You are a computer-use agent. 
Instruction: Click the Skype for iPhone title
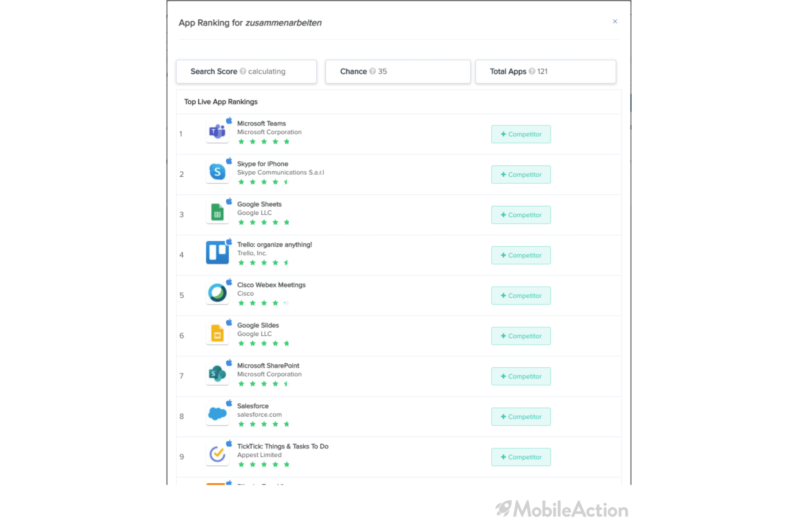click(262, 164)
